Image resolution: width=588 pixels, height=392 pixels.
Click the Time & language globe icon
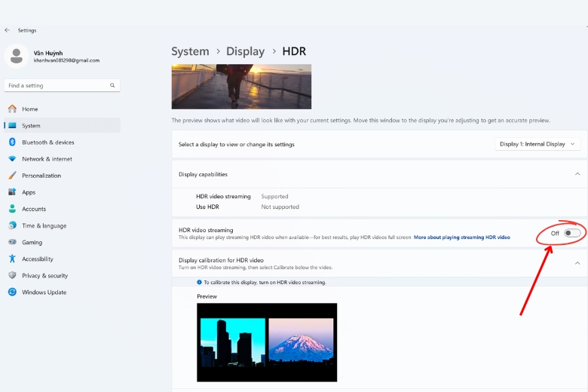click(x=12, y=225)
